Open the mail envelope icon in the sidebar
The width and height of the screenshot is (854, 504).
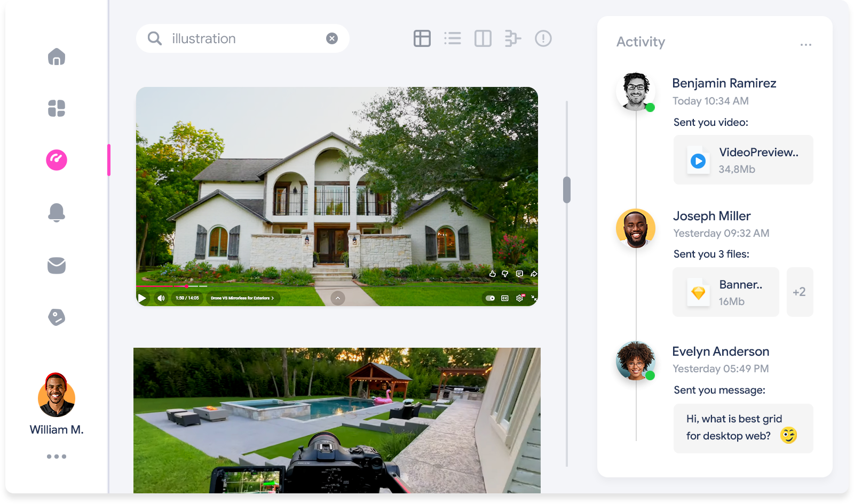coord(57,265)
